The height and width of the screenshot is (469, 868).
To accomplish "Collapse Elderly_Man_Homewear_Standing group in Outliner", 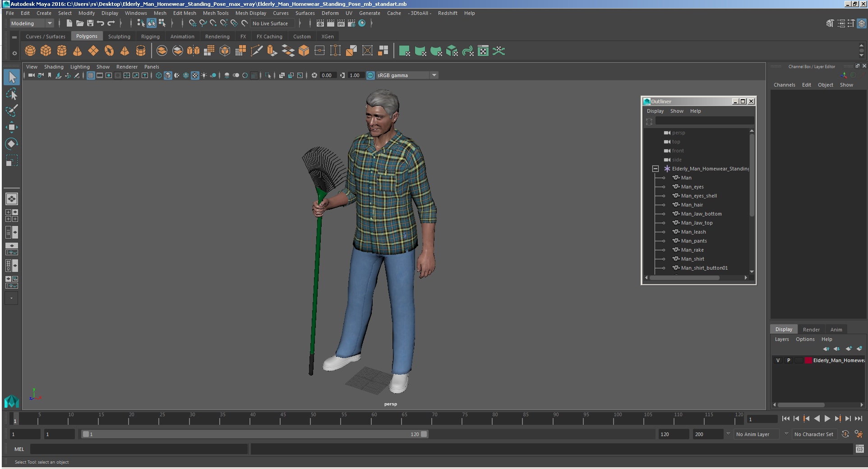I will pos(656,169).
